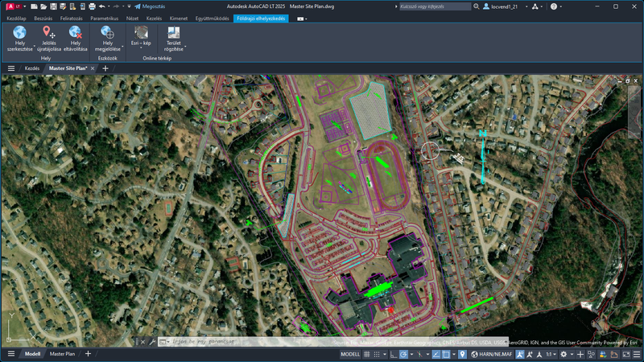The image size is (644, 362).
Task: Open the Feliratozás ribbon tab
Action: point(71,19)
